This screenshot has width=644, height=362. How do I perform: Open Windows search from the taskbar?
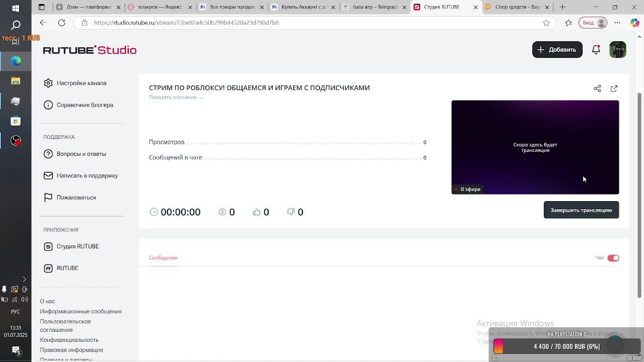16,25
